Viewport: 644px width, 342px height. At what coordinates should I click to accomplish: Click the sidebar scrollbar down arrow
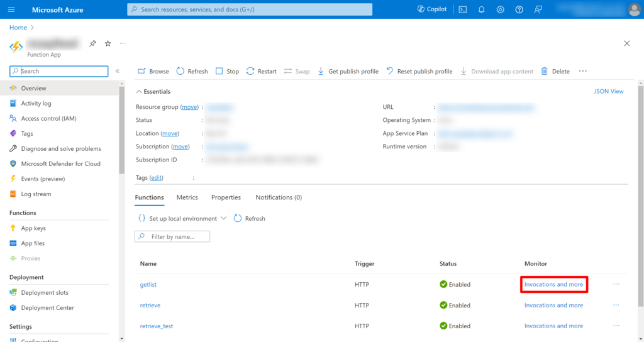click(121, 339)
